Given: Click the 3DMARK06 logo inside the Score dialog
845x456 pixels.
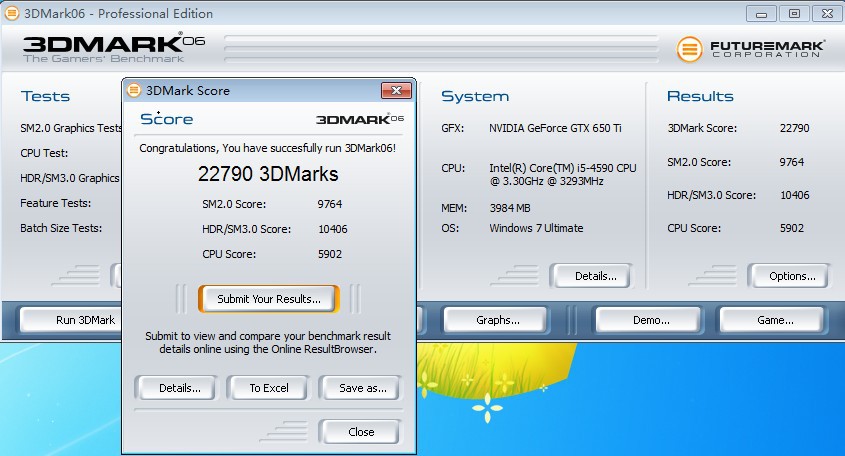Looking at the screenshot, I should point(359,119).
